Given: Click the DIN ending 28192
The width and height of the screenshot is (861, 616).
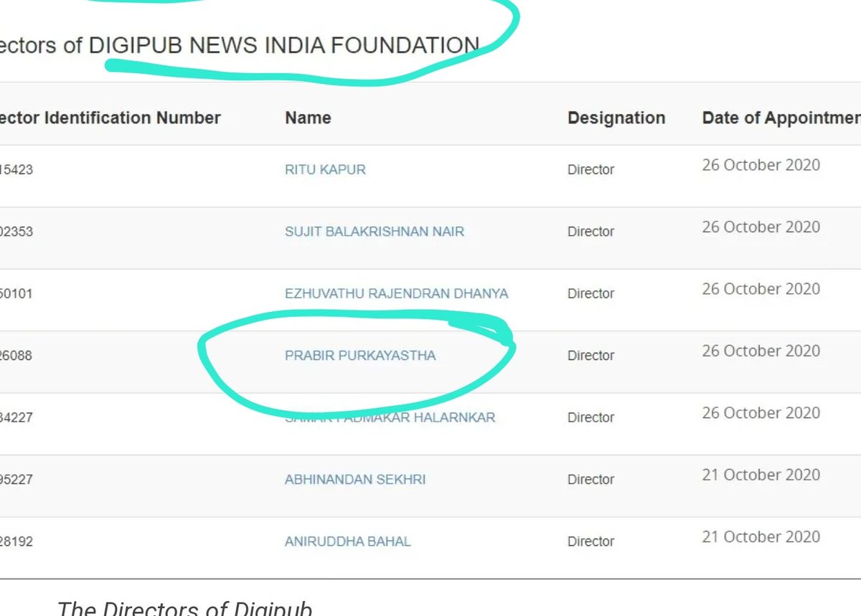Looking at the screenshot, I should click(x=17, y=541).
